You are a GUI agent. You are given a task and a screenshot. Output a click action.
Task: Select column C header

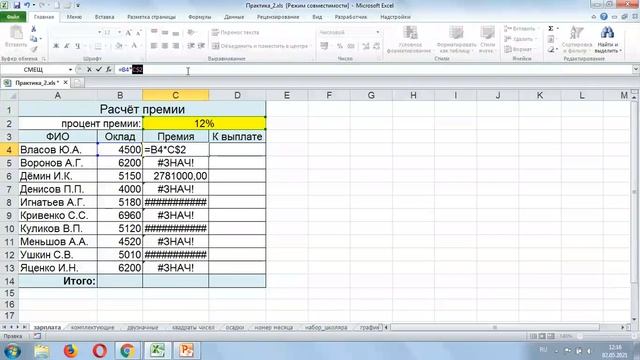[176, 95]
